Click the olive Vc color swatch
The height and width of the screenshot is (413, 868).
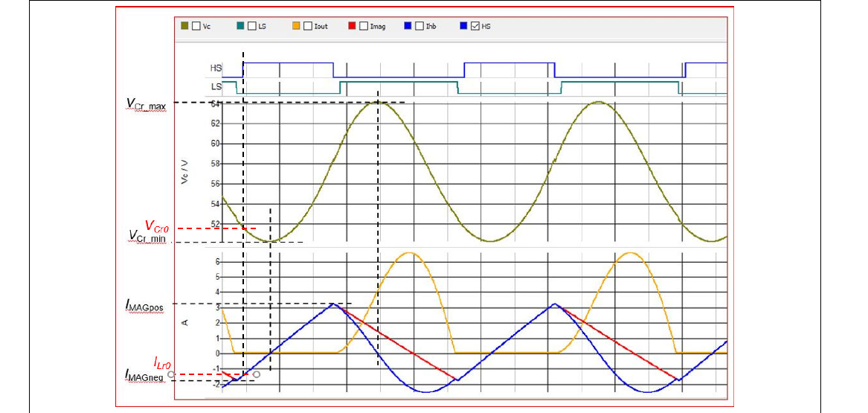185,26
